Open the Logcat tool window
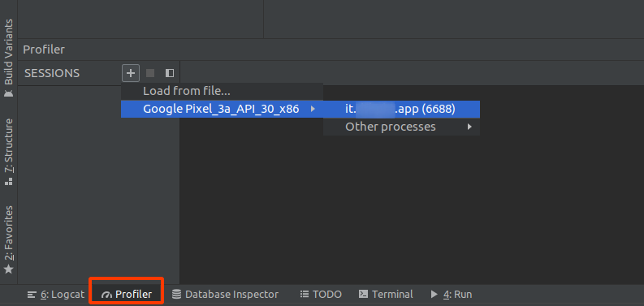644x306 pixels. pos(55,295)
